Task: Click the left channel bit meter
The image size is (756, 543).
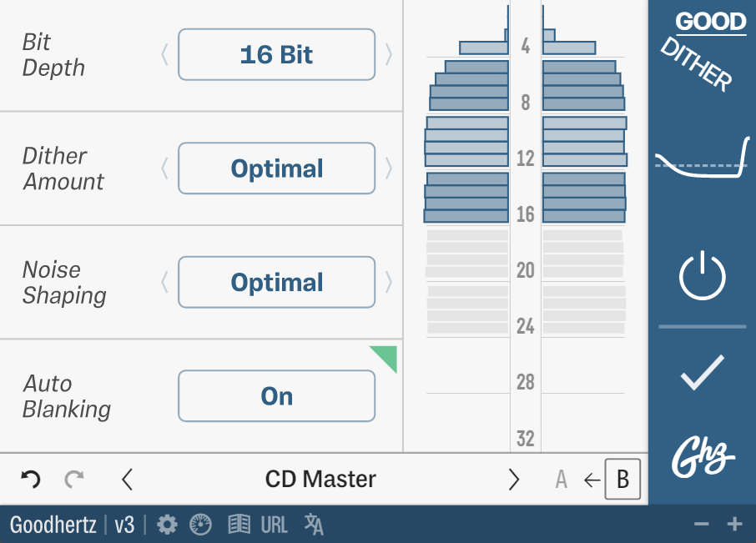Action: coord(466,168)
